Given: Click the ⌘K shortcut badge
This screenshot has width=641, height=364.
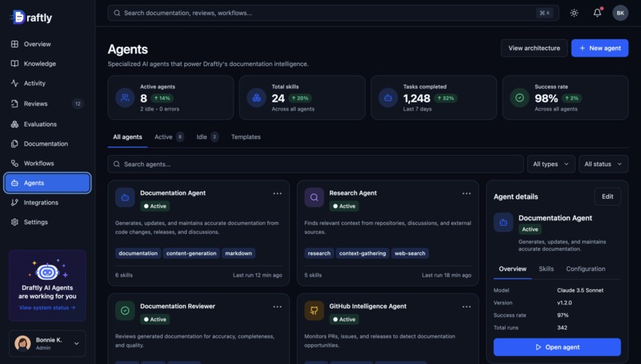Looking at the screenshot, I should click(545, 13).
